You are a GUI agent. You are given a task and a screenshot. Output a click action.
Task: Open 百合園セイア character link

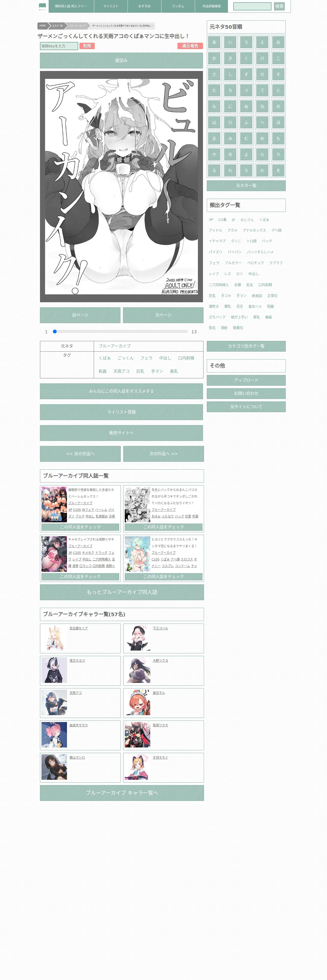[78, 628]
